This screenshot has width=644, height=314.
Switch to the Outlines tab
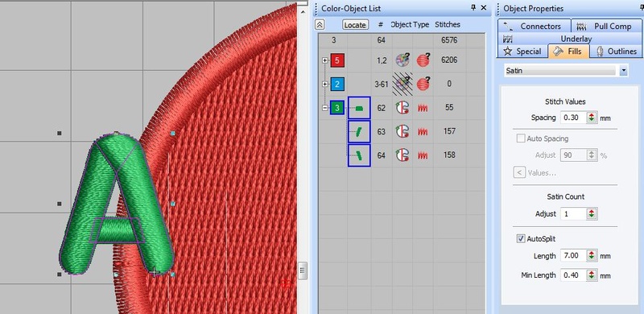[617, 51]
